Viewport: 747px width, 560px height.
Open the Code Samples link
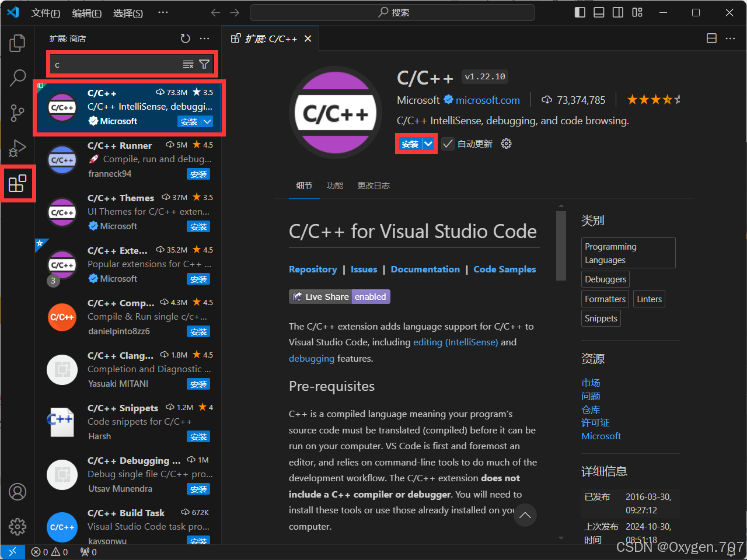(x=505, y=269)
